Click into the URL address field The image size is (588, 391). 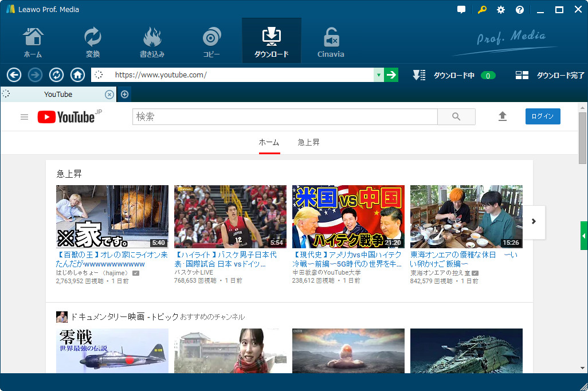240,75
